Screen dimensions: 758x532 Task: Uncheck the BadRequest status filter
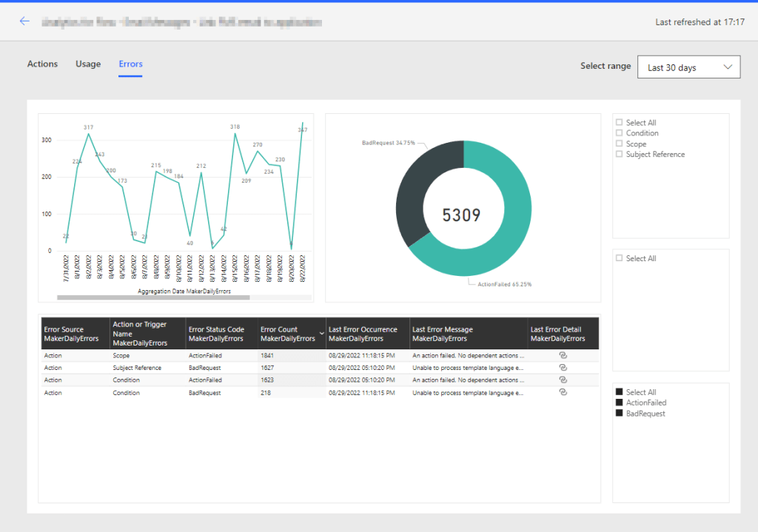pyautogui.click(x=619, y=414)
